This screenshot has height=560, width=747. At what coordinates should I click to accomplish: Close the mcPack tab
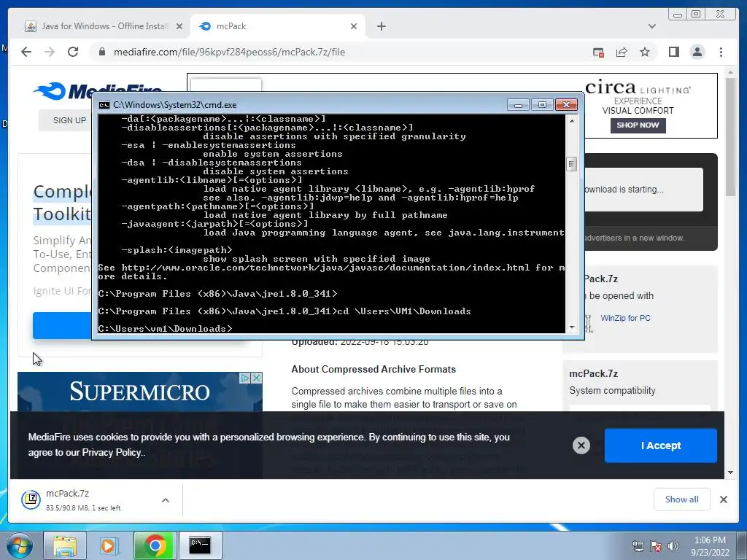coord(354,26)
